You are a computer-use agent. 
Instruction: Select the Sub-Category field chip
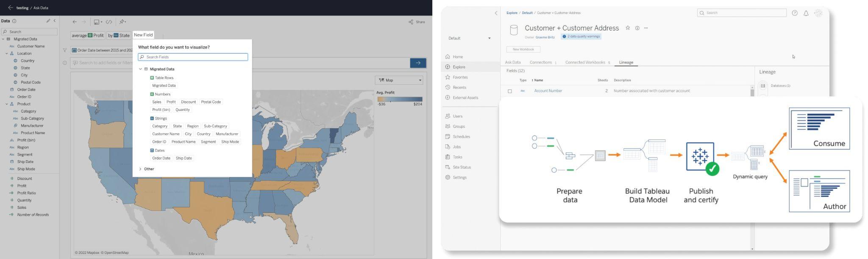pyautogui.click(x=215, y=126)
